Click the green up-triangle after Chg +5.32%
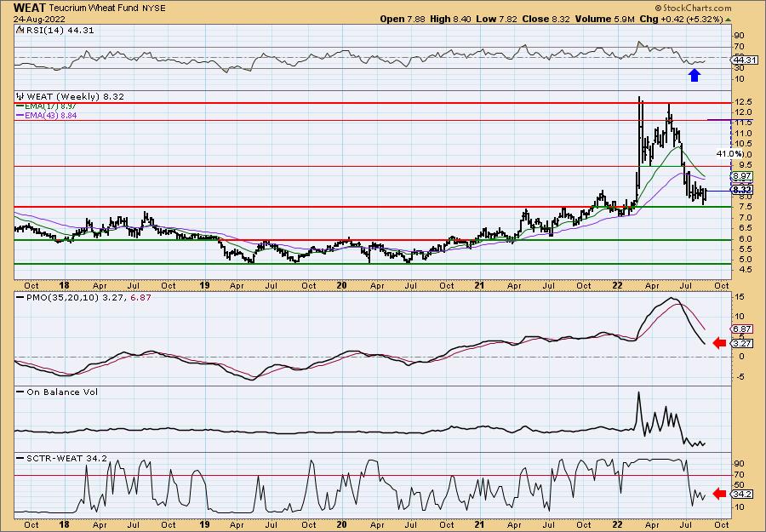The width and height of the screenshot is (766, 532). 729,19
